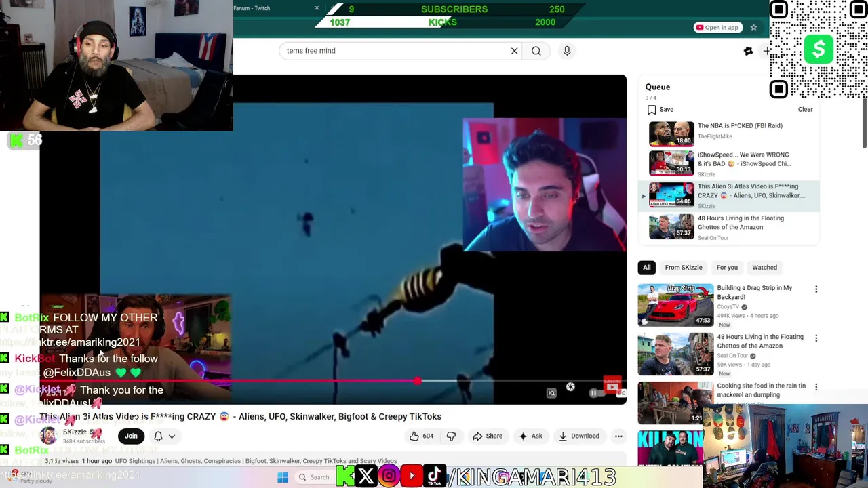This screenshot has height=488, width=868.
Task: Click the Ask button
Action: pos(530,436)
